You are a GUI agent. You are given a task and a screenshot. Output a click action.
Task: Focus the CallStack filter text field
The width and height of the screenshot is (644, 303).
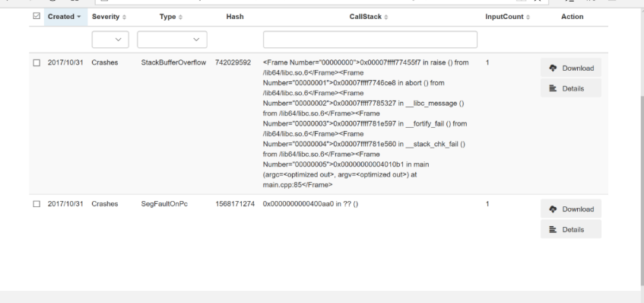(x=370, y=40)
